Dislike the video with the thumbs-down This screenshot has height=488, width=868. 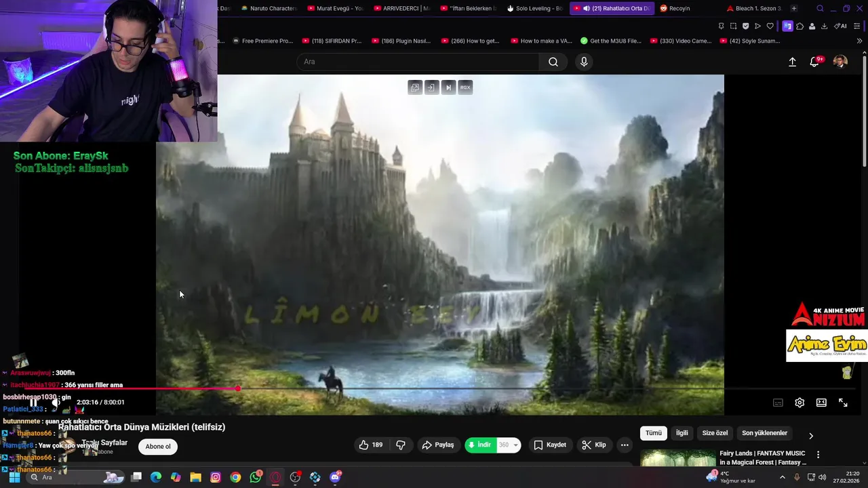[401, 445]
